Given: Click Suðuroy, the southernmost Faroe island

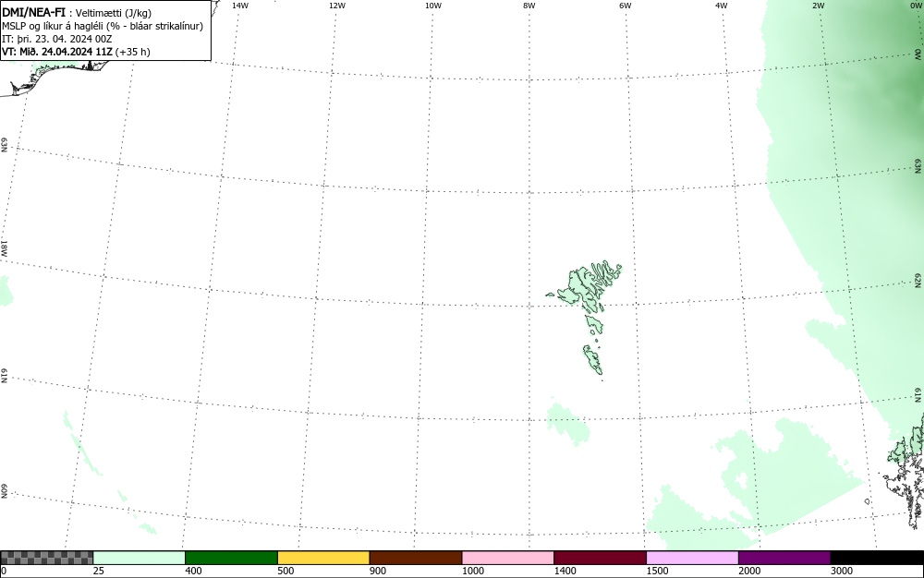Looking at the screenshot, I should [593, 359].
